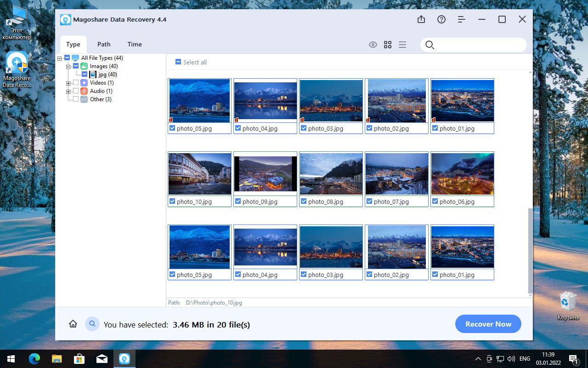This screenshot has height=368, width=588.
Task: Click the blue scan magnifier icon
Action: pos(92,324)
